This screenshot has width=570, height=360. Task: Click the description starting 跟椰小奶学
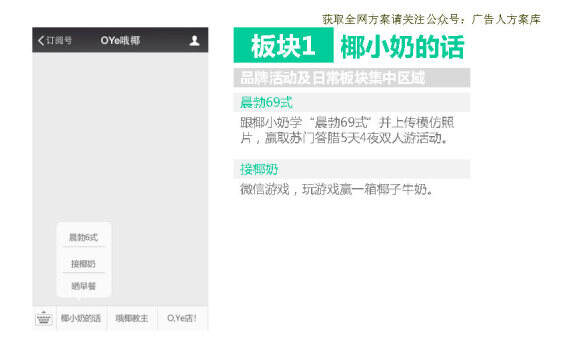347,130
